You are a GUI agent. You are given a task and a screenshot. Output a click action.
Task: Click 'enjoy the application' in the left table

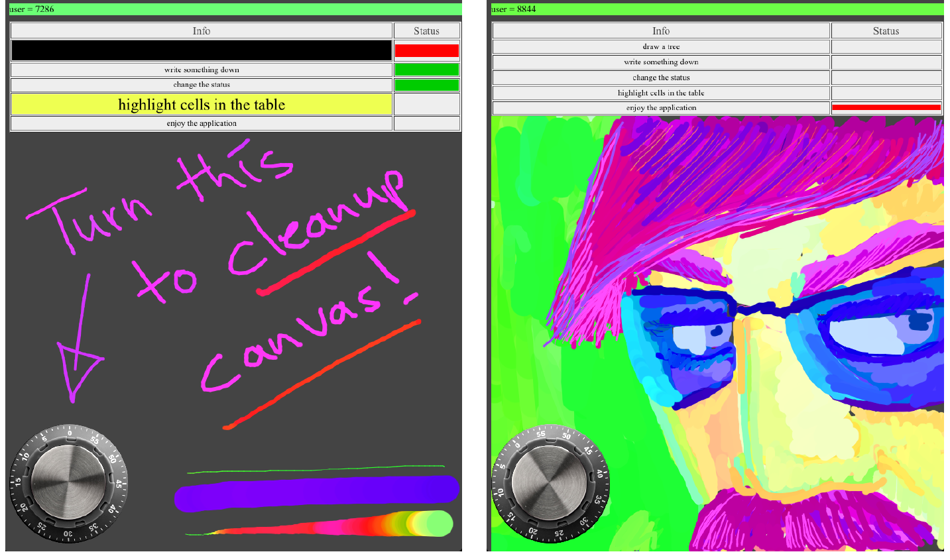[x=202, y=123]
